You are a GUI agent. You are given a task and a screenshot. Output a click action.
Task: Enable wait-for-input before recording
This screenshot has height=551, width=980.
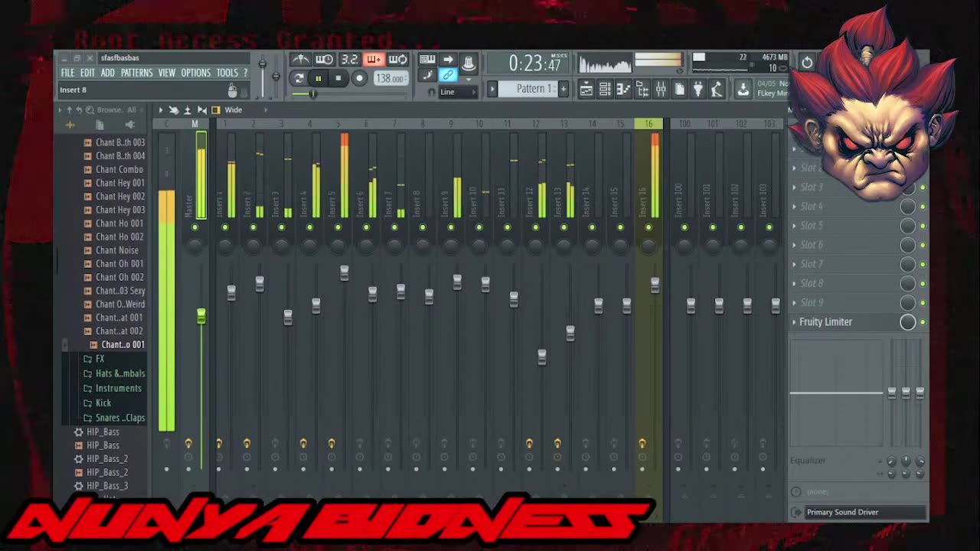pos(325,60)
